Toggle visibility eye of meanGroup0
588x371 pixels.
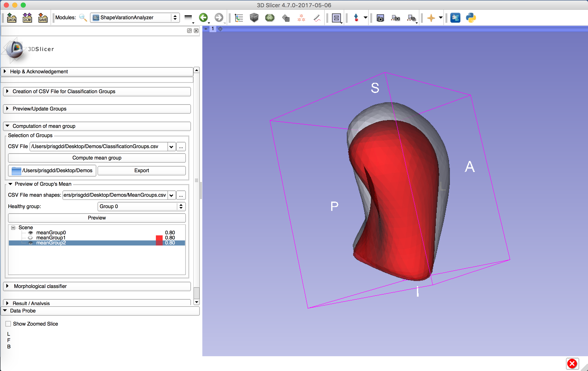tap(31, 233)
